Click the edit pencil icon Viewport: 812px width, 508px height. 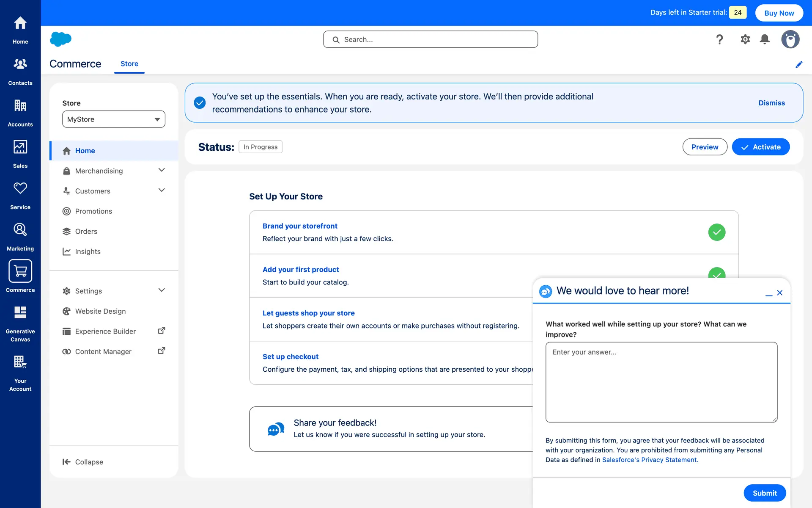(x=799, y=64)
